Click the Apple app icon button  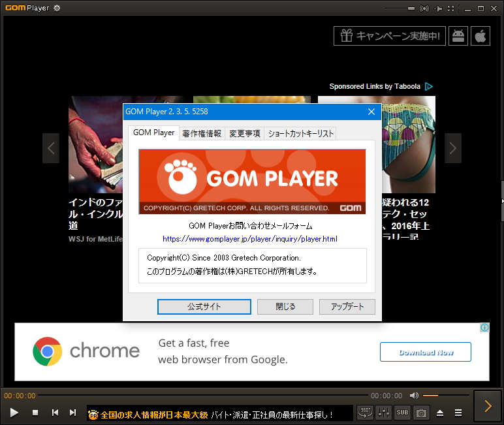(x=480, y=36)
